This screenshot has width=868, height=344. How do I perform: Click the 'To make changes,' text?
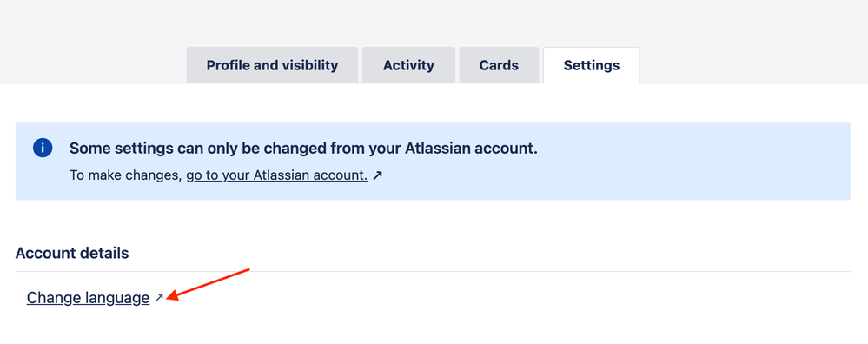click(126, 175)
